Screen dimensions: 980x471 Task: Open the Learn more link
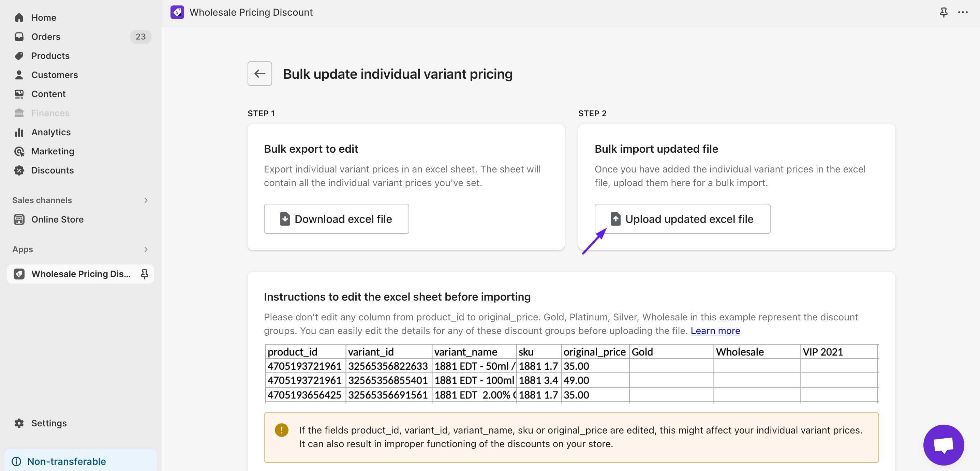click(715, 331)
